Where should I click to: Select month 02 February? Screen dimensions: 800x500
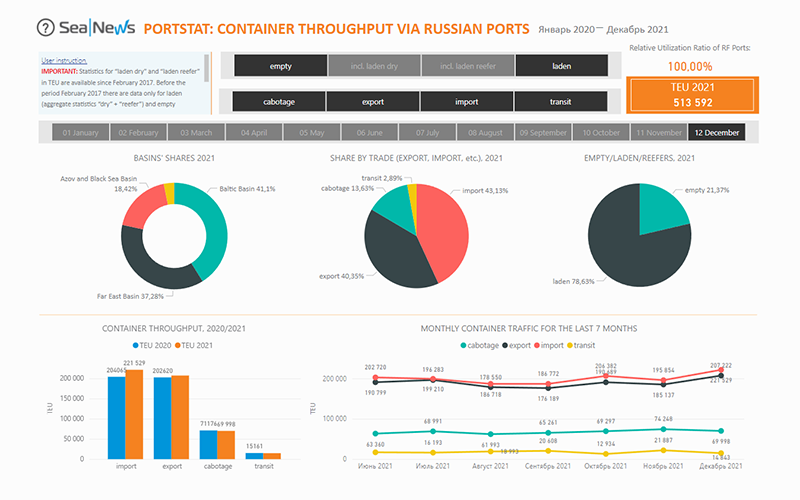pyautogui.click(x=138, y=132)
